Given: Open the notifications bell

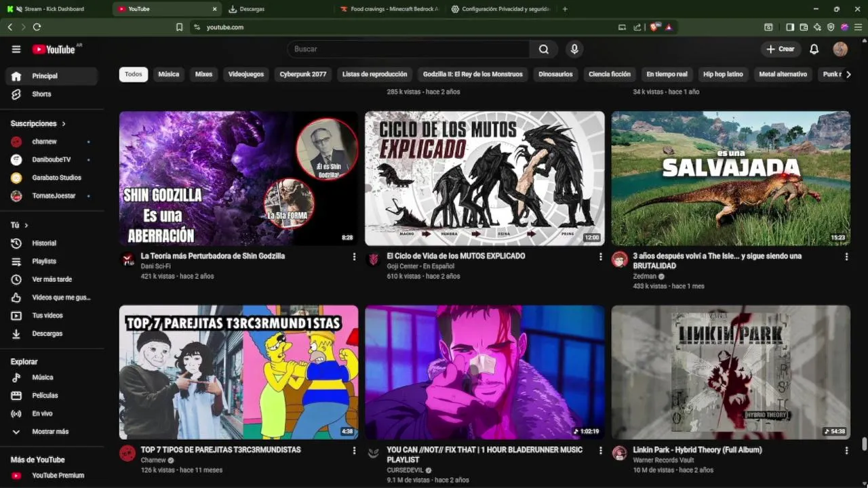Looking at the screenshot, I should (x=814, y=49).
